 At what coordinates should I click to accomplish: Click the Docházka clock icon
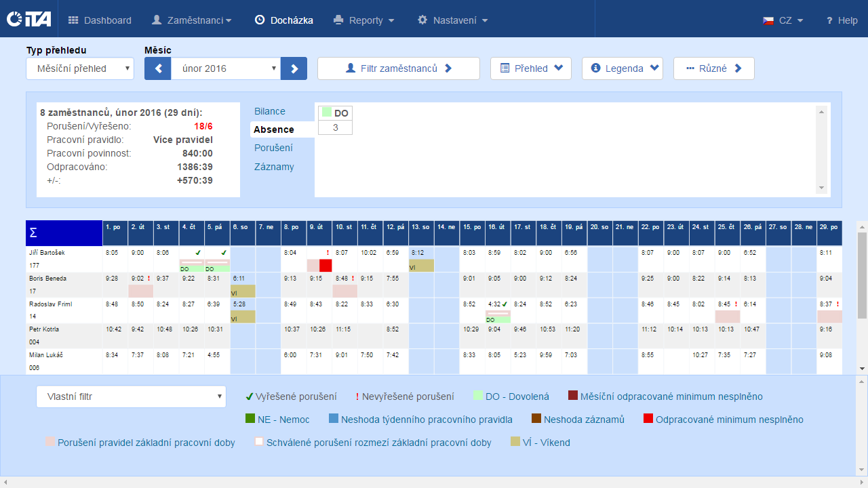[x=260, y=20]
